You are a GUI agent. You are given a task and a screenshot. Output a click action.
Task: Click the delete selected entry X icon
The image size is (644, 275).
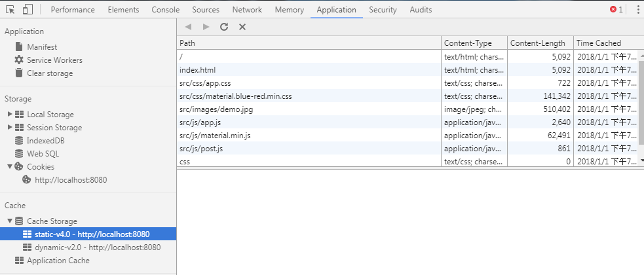(x=242, y=27)
